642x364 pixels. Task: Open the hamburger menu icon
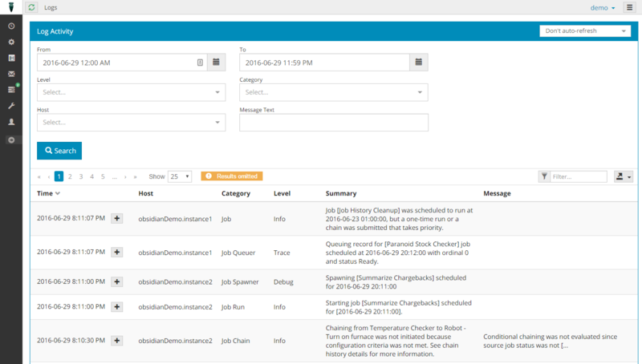629,7
